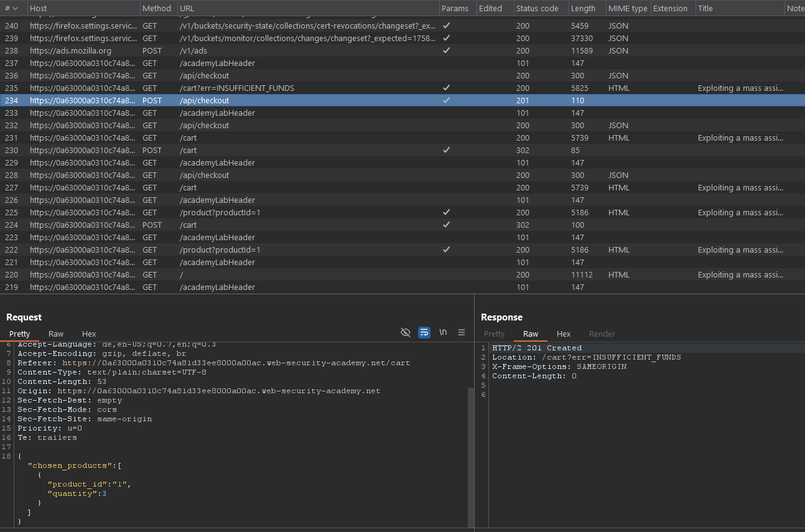The image size is (805, 532).
Task: Sort history by Status code column
Action: 537,9
